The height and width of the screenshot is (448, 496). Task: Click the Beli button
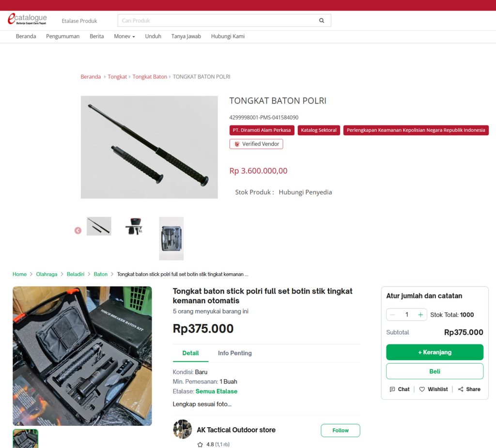[x=434, y=371]
